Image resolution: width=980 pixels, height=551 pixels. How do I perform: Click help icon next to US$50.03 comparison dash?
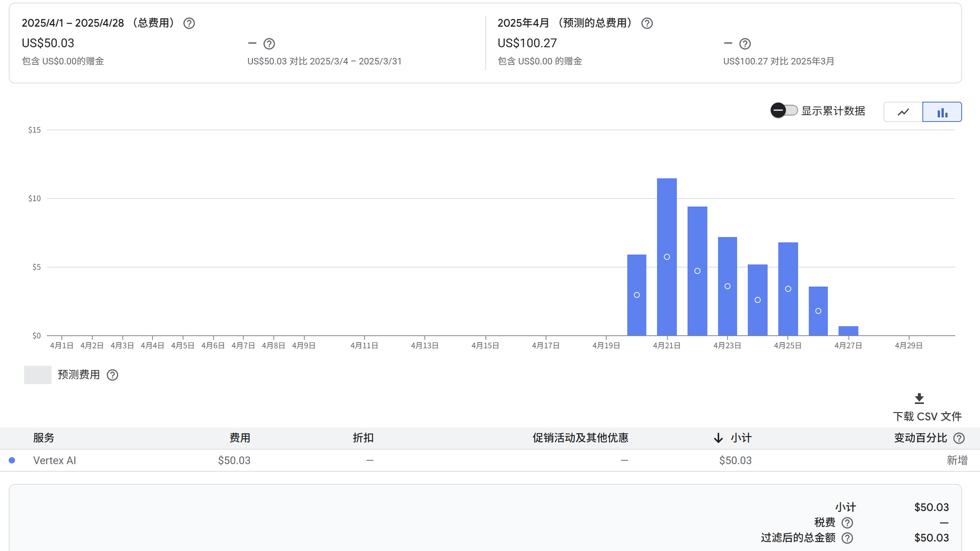[269, 44]
